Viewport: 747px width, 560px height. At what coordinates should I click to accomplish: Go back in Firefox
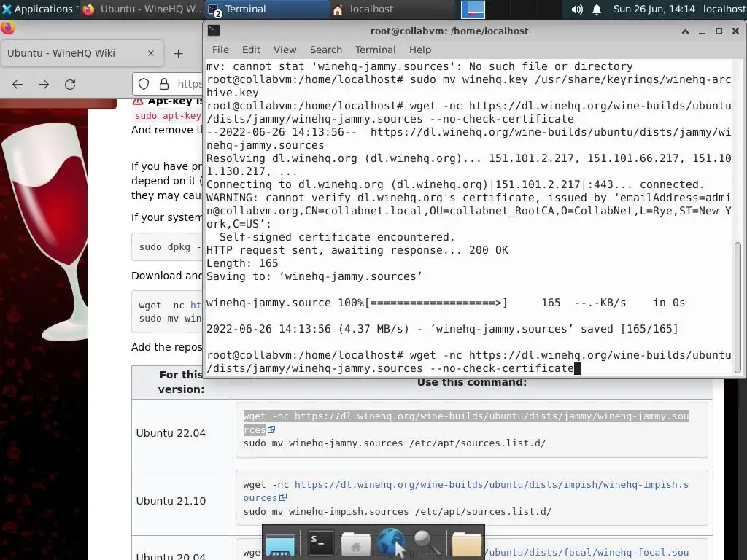coord(18,85)
